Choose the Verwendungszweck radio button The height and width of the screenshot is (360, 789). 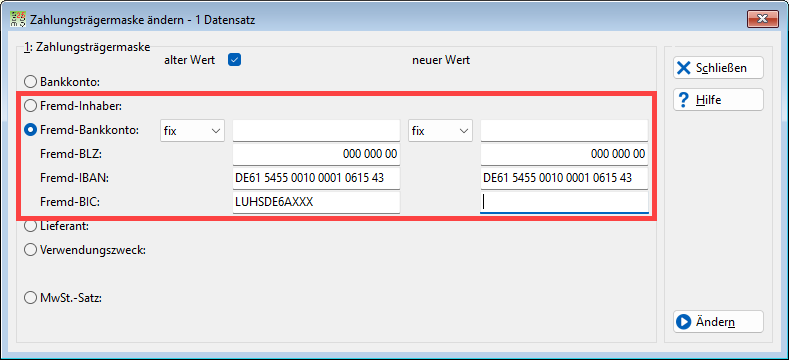31,250
